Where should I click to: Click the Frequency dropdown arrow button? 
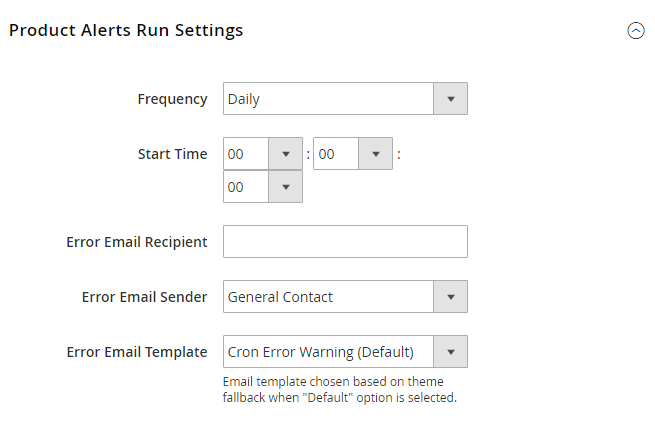click(450, 99)
